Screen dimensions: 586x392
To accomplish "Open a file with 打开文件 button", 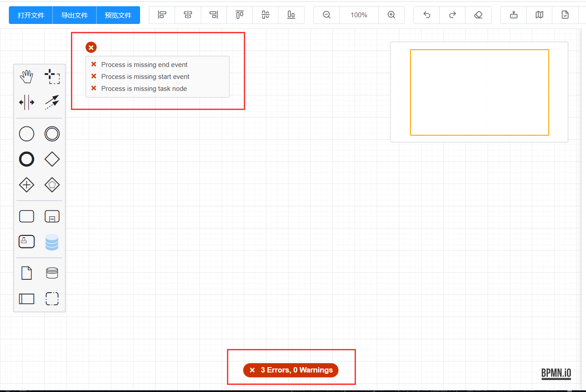I will tap(30, 15).
